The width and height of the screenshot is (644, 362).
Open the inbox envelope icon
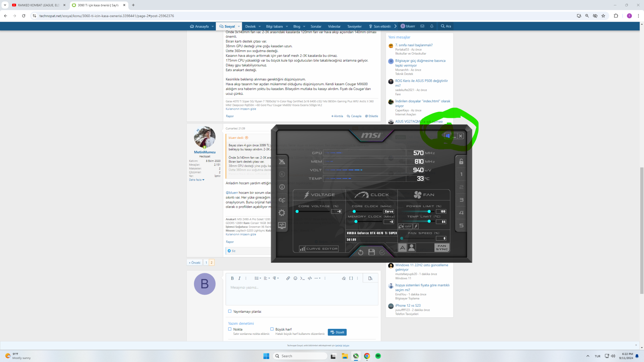click(x=422, y=26)
